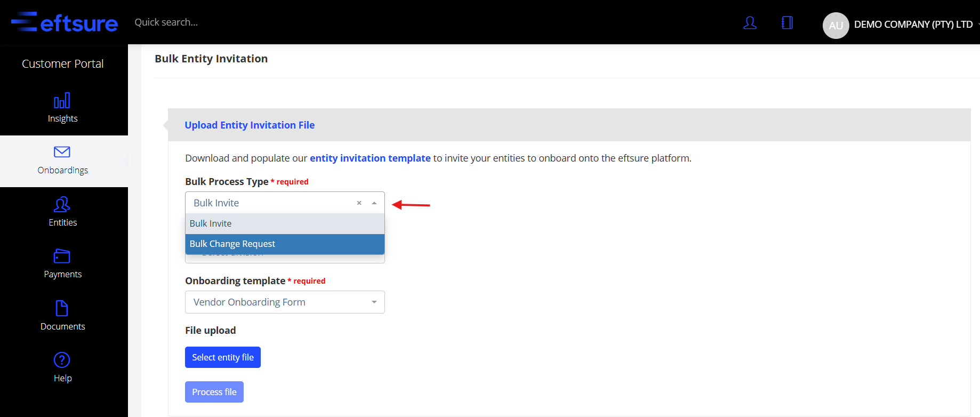Collapse the Bulk Process Type dropdown
The height and width of the screenshot is (417, 980).
point(374,203)
